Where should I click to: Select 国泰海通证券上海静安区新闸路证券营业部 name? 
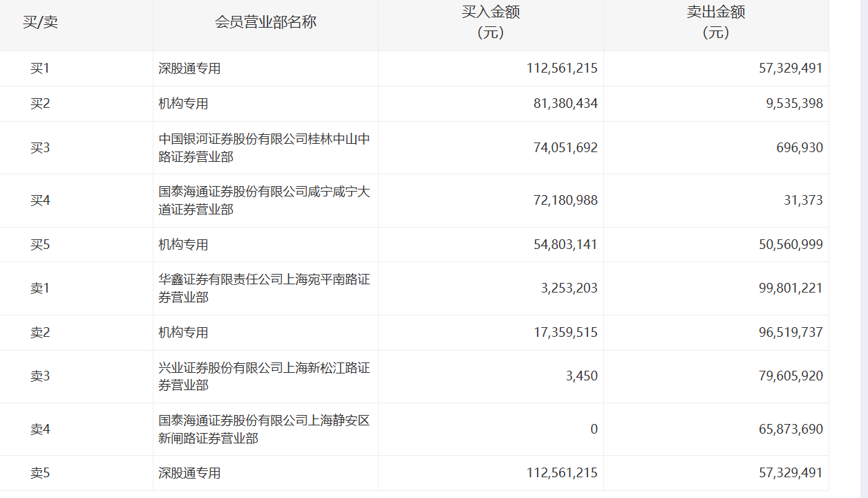click(x=264, y=430)
